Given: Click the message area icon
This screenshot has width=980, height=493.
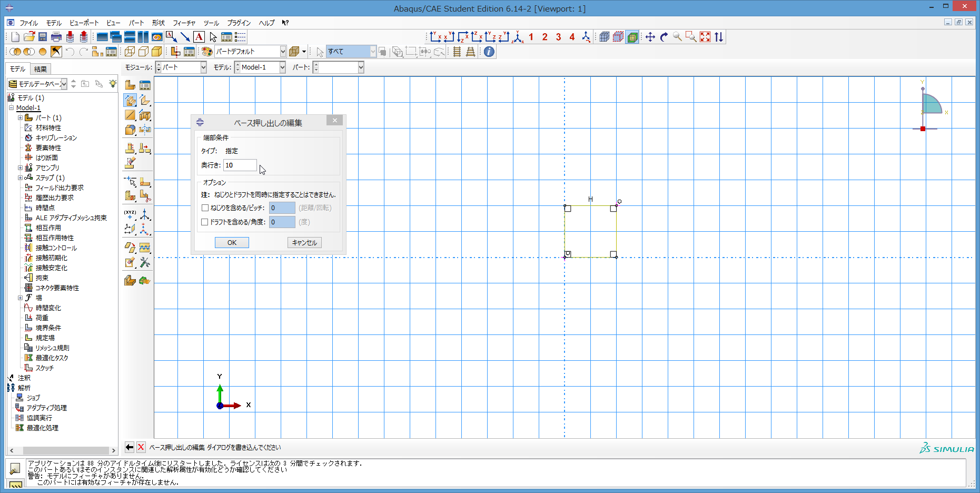Looking at the screenshot, I should (x=15, y=468).
